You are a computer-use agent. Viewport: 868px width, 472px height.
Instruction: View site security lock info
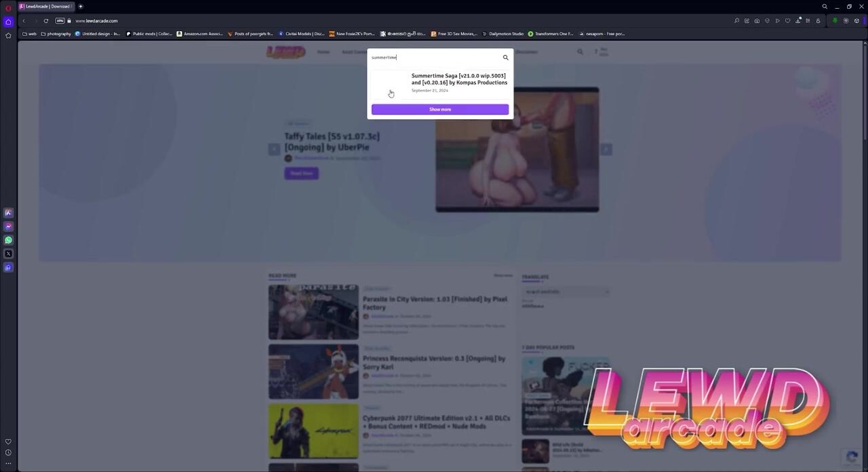tap(69, 21)
